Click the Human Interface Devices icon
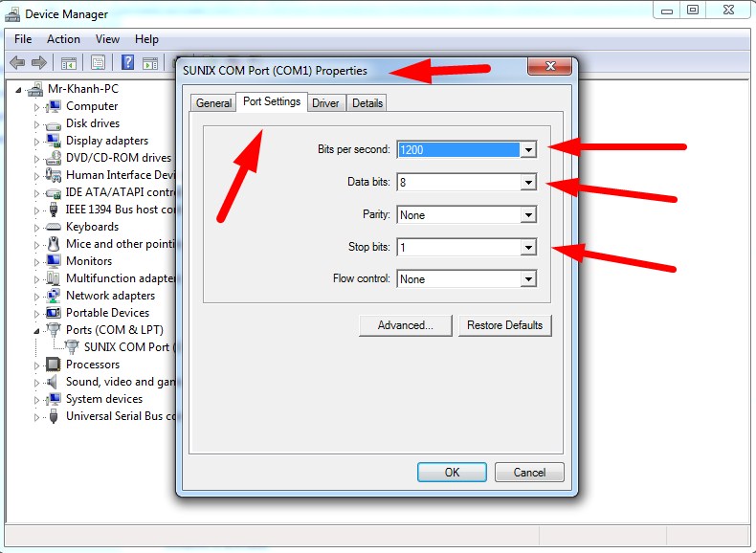This screenshot has width=756, height=553. click(53, 174)
